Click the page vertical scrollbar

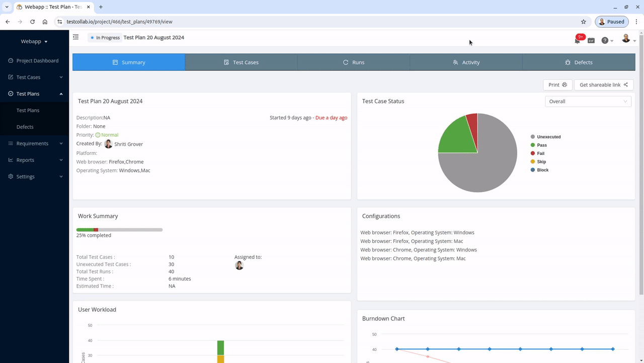tap(641, 166)
